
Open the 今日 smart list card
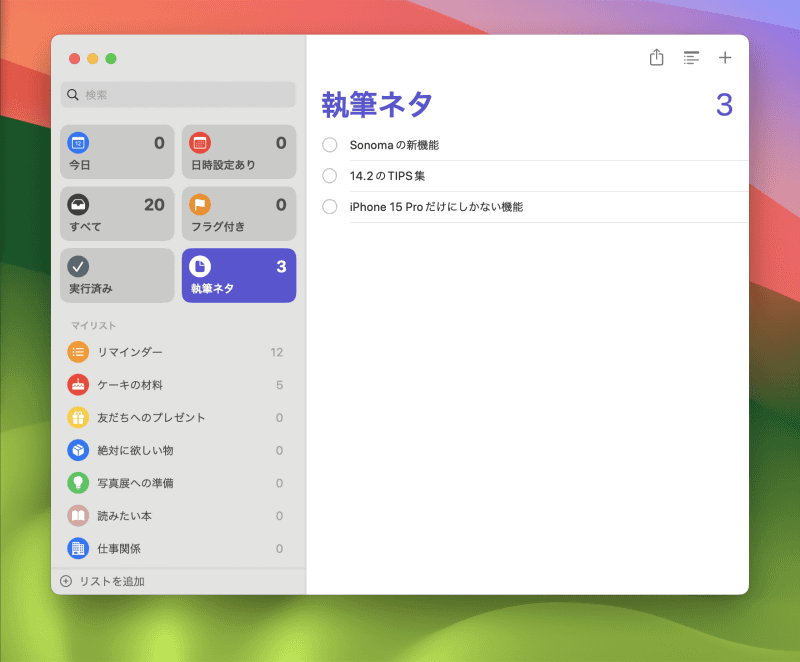click(117, 151)
